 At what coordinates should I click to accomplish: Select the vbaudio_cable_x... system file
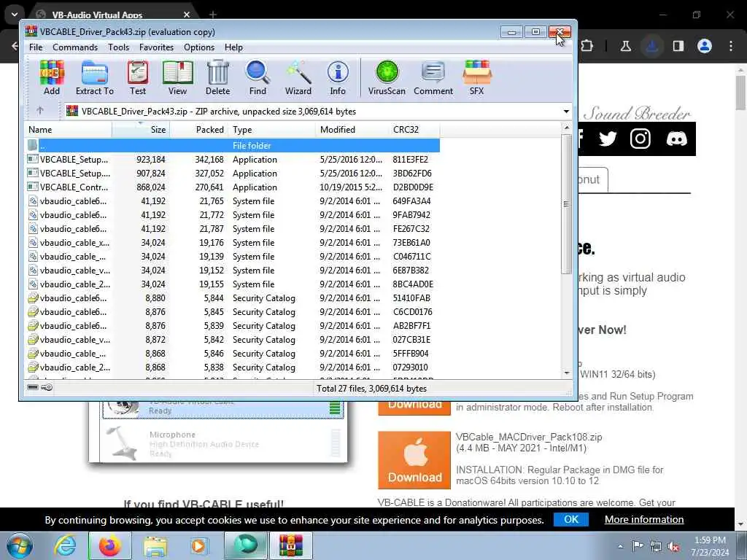(232, 242)
